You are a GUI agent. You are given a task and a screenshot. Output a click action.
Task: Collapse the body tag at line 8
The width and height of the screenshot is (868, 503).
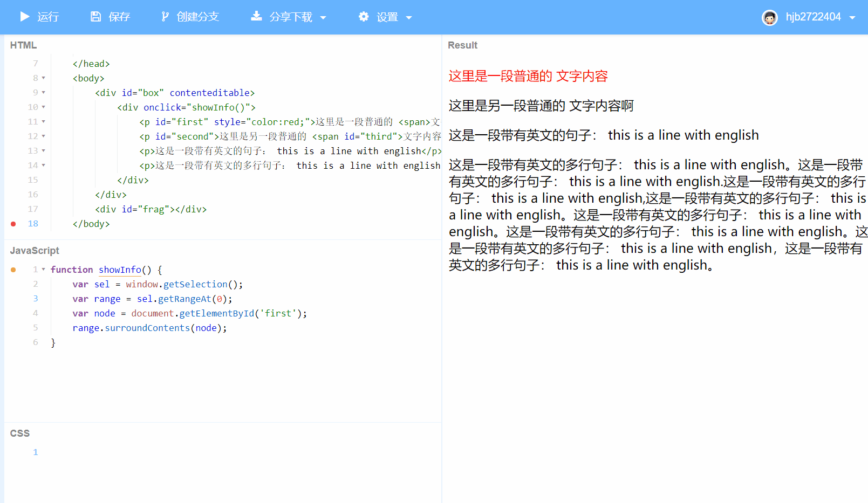click(x=44, y=78)
